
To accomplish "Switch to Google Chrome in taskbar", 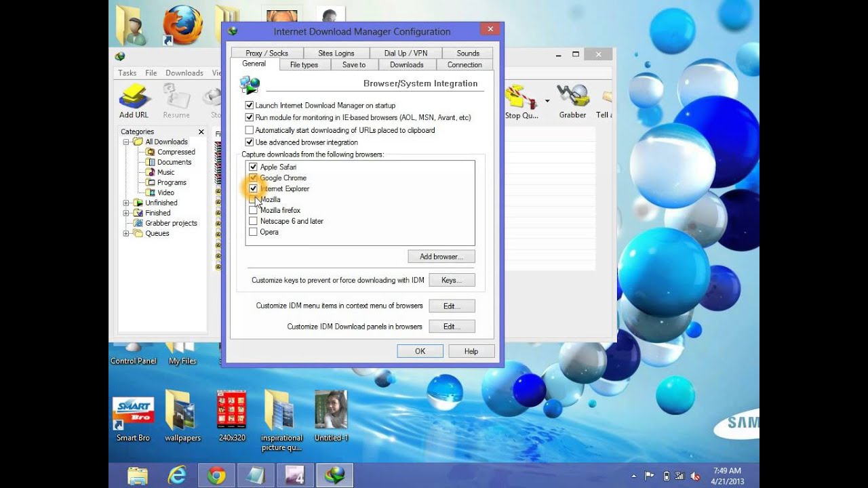I will [x=216, y=476].
